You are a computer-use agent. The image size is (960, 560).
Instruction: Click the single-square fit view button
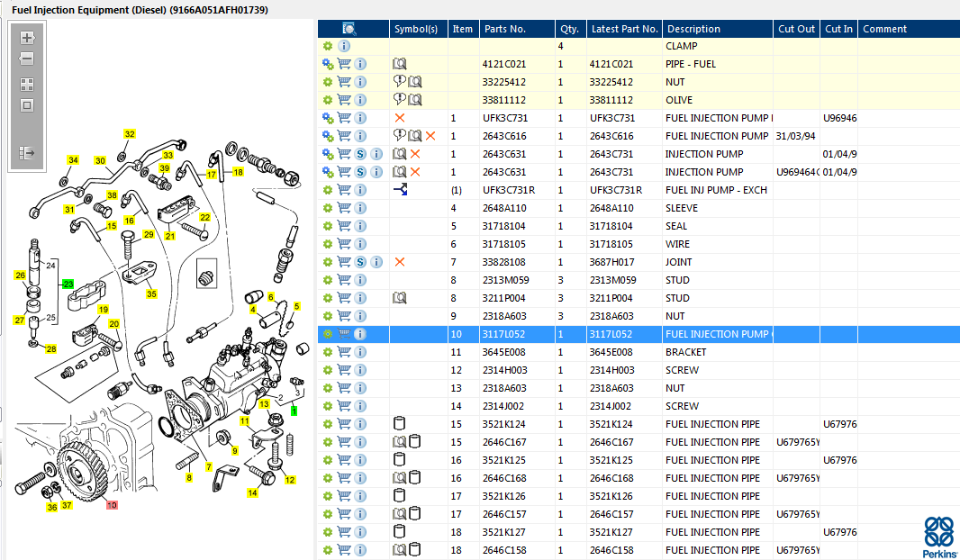coord(27,105)
